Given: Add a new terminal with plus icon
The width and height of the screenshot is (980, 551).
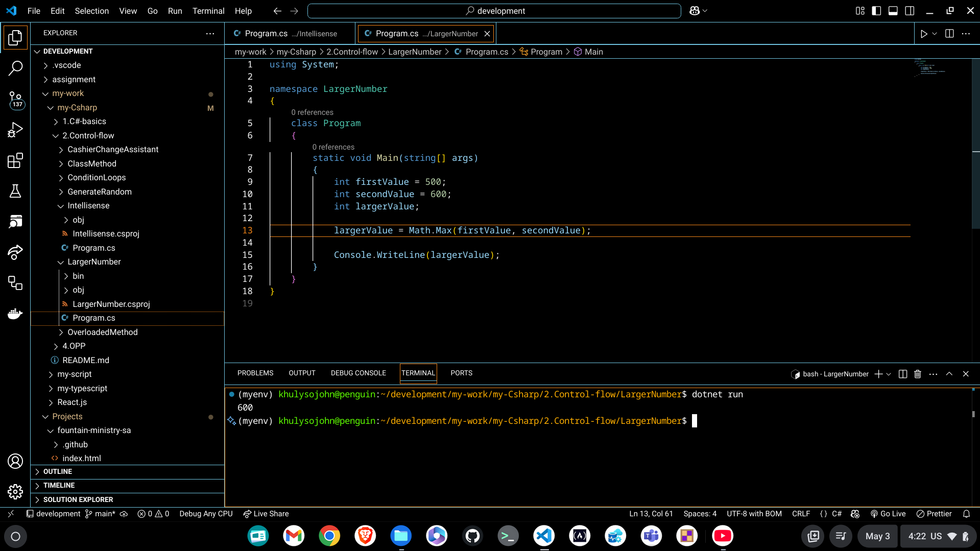Looking at the screenshot, I should [878, 374].
